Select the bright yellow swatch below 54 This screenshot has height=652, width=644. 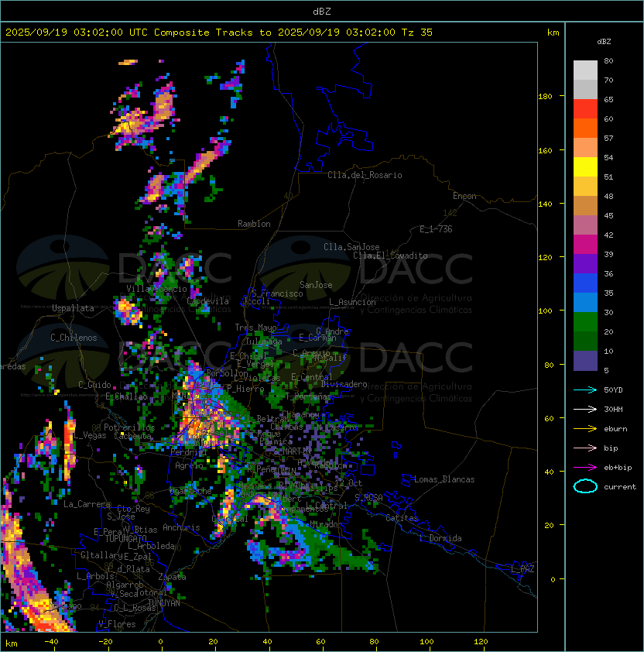tap(585, 167)
